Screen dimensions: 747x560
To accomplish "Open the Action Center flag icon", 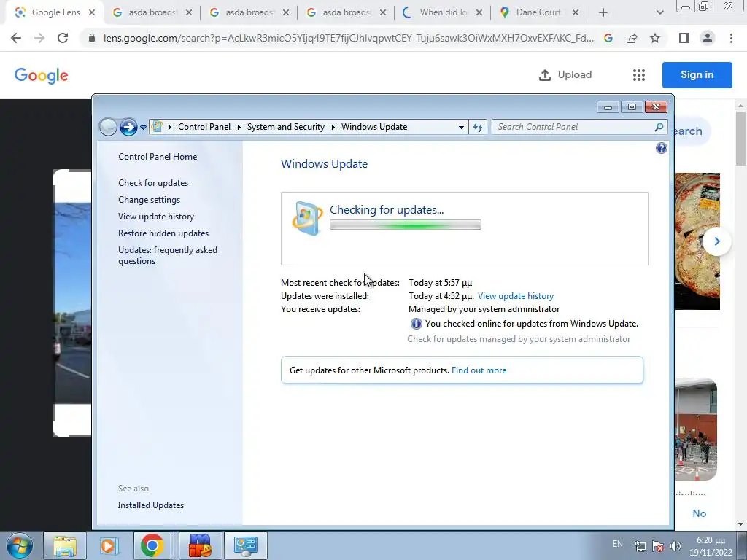I will tap(658, 546).
